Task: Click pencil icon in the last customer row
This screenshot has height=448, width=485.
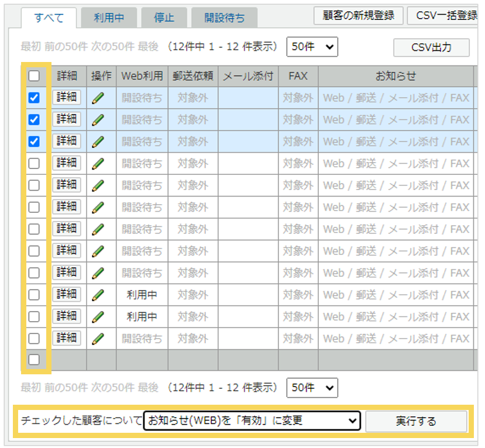Action: 98,339
